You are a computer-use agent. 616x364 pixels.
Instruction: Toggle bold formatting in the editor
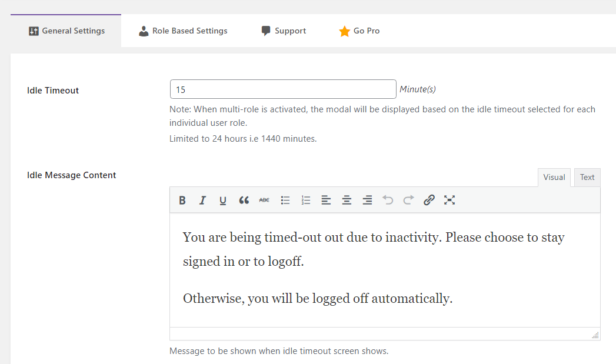pyautogui.click(x=182, y=200)
